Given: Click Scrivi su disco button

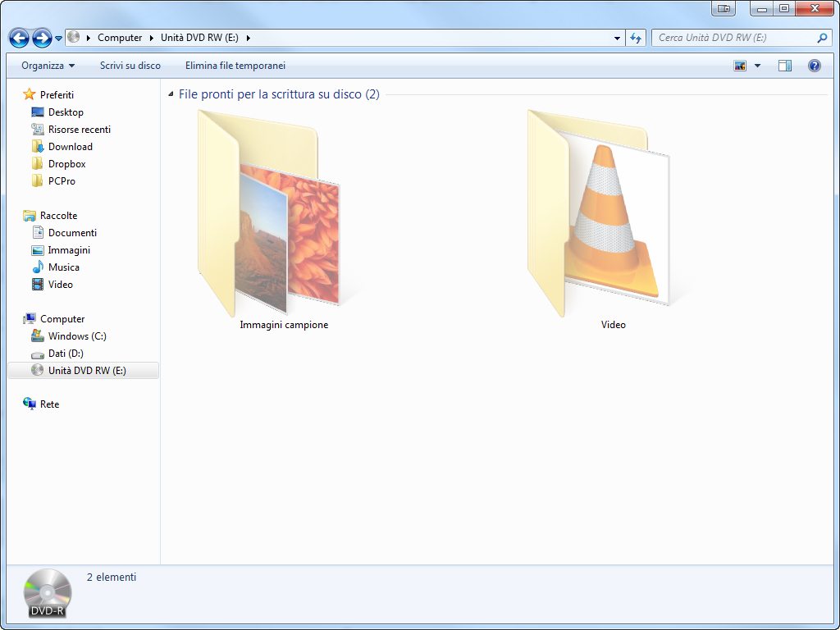Looking at the screenshot, I should point(130,66).
